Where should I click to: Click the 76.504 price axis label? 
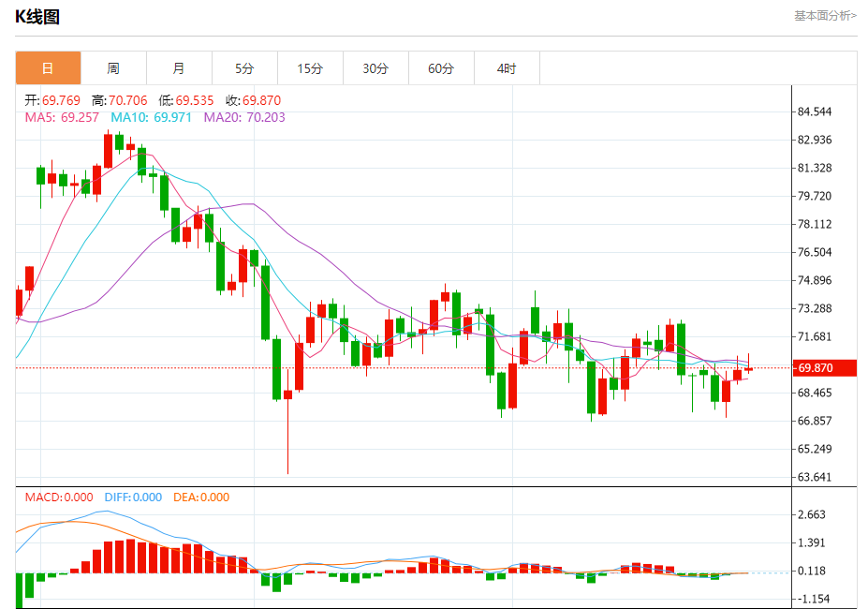coord(815,252)
